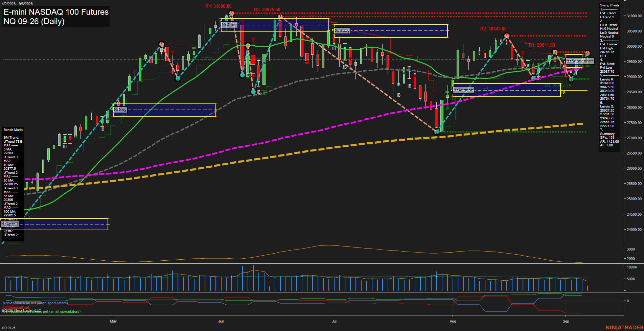Click the Commercial net legend entry

(x=16, y=307)
